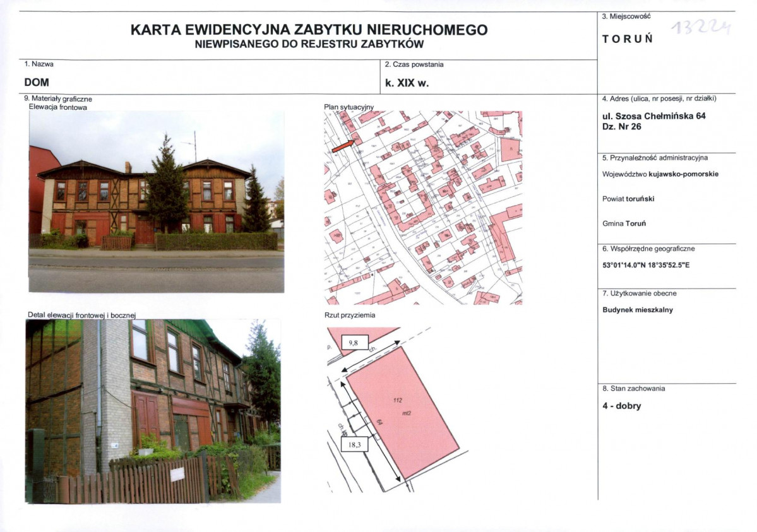
Task: Click the handwritten number 13224
Action: coord(701,28)
